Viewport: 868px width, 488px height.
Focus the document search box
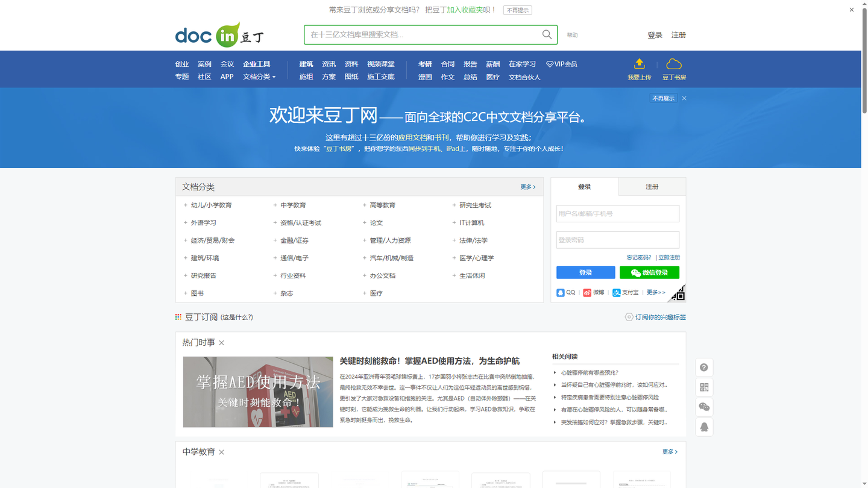(422, 34)
